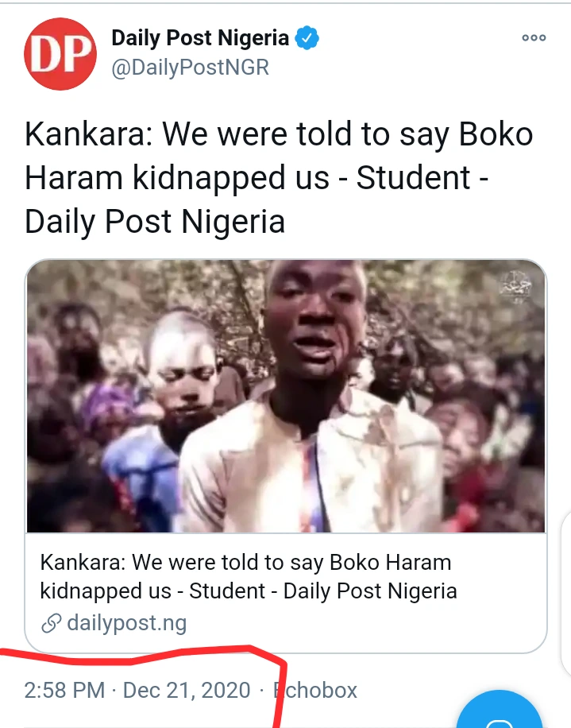This screenshot has width=571, height=728.
Task: Visit the @DailyPostNGR handle
Action: [x=191, y=68]
